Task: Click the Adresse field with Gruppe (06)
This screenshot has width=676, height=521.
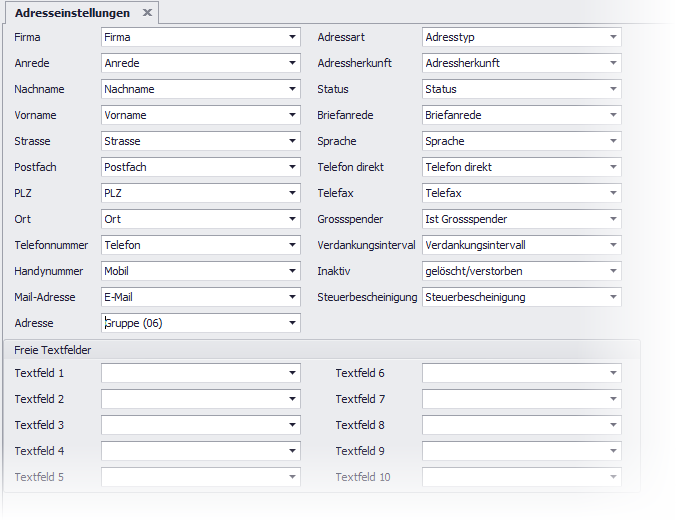Action: 190,323
